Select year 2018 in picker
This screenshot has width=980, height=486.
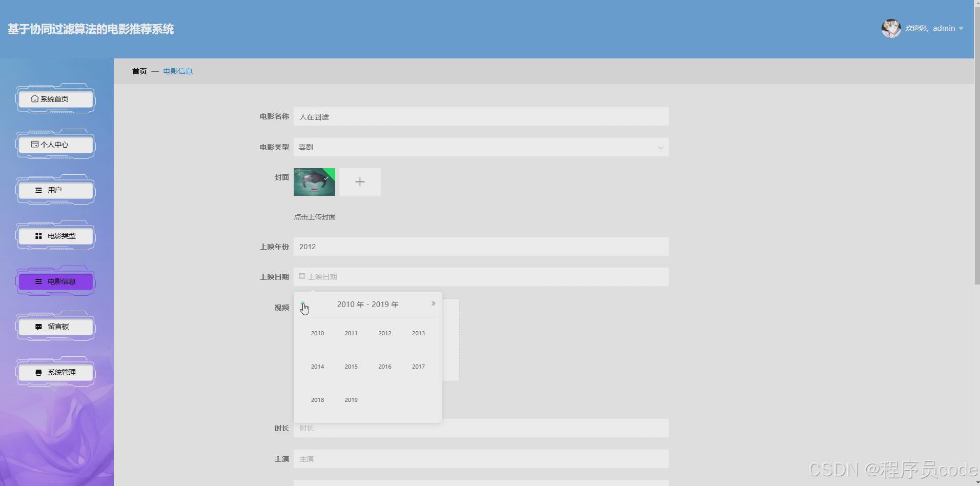317,400
